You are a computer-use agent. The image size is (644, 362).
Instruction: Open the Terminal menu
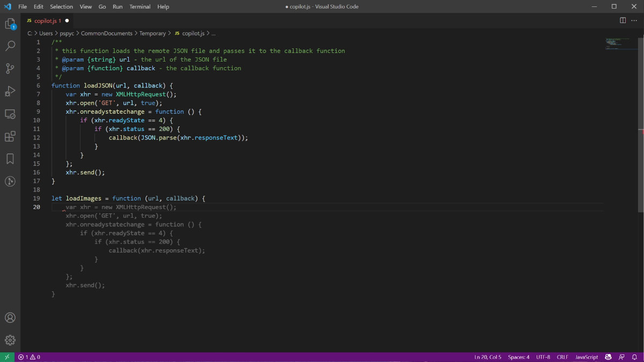[140, 6]
